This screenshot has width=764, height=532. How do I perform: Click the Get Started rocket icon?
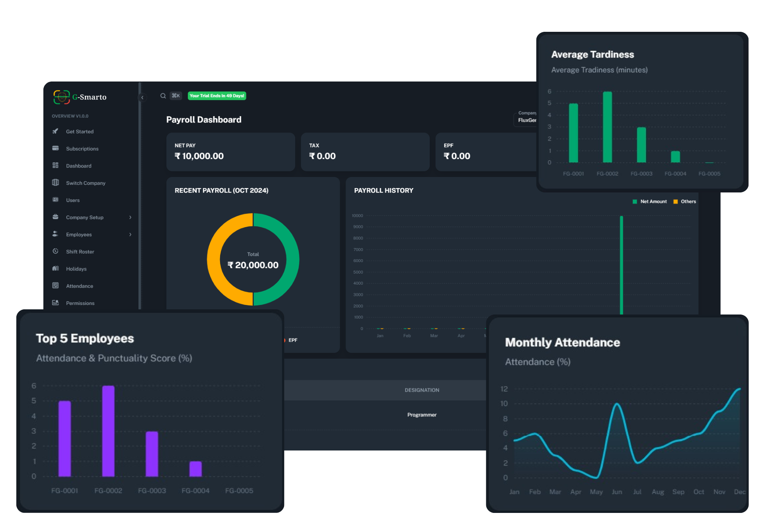[55, 131]
